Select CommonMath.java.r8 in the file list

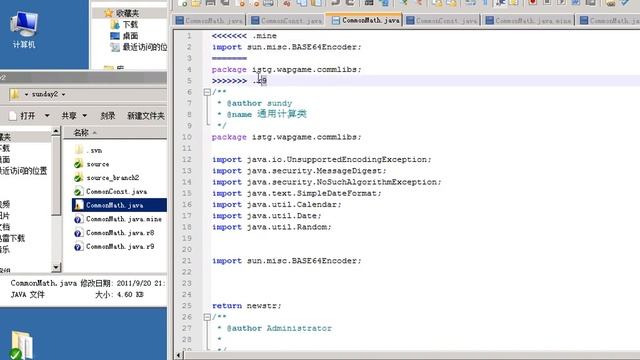(x=114, y=233)
